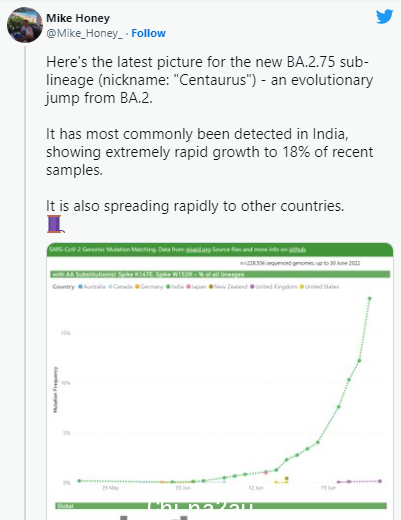Click the purple thread spool emoji

click(55, 224)
